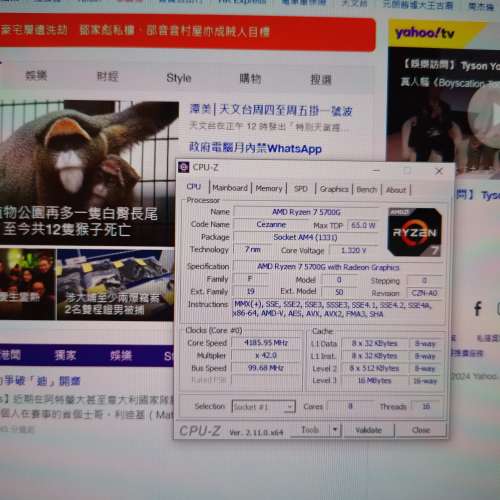Open the SPD tab
This screenshot has height=500, width=500.
click(x=301, y=189)
